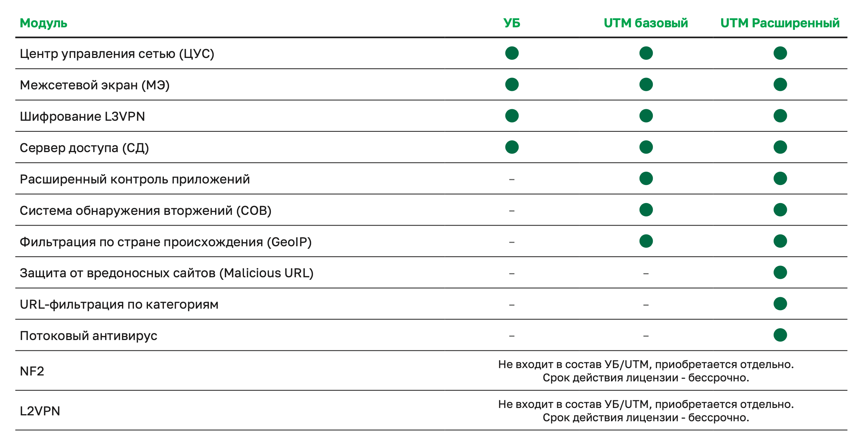Click the licensing note in the NF2 row
The height and width of the screenshot is (446, 868).
[x=646, y=371]
